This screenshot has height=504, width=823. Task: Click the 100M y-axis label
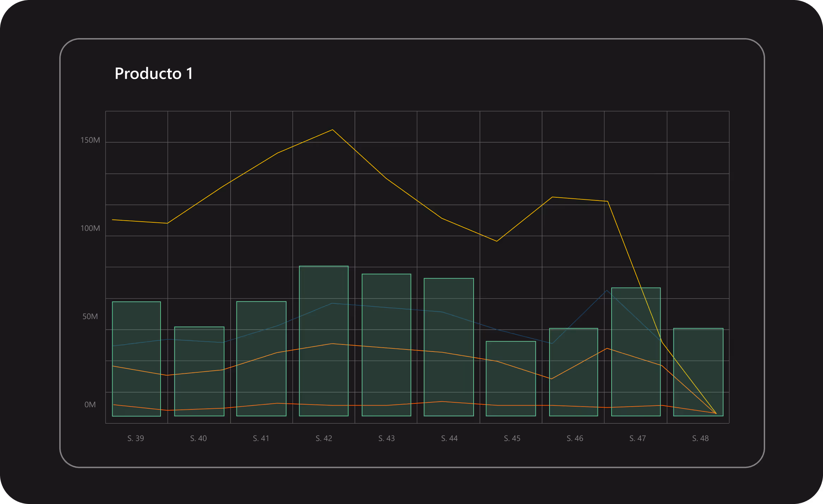tap(90, 228)
